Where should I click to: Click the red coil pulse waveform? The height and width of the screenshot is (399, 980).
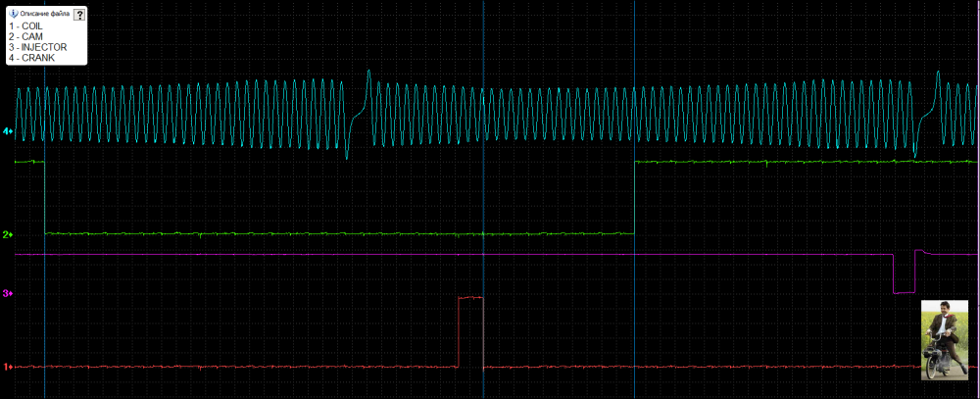click(x=470, y=331)
